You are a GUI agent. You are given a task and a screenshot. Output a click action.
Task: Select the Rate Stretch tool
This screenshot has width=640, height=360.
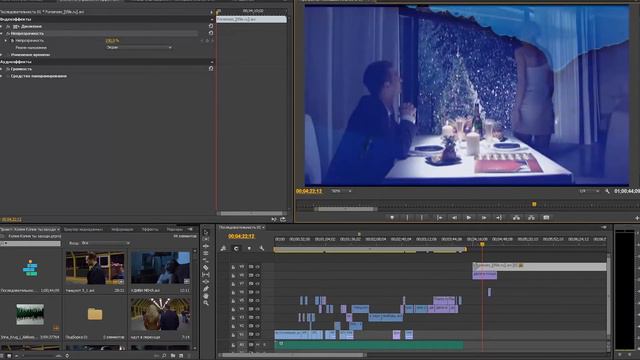click(206, 260)
